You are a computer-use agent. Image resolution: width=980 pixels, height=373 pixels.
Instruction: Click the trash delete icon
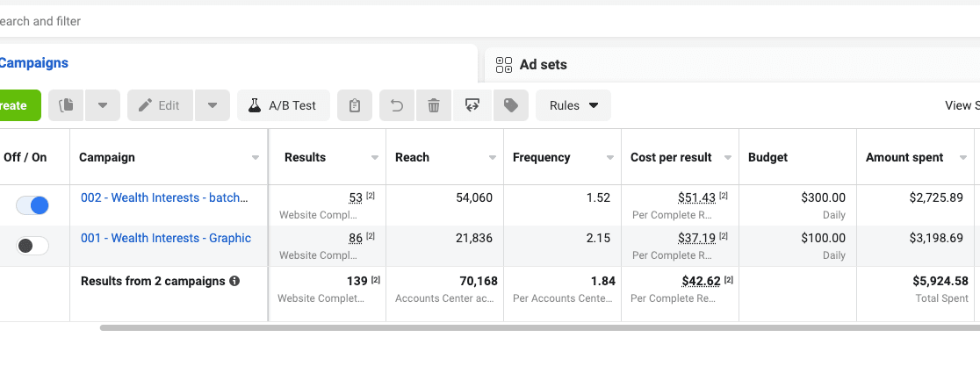click(434, 105)
